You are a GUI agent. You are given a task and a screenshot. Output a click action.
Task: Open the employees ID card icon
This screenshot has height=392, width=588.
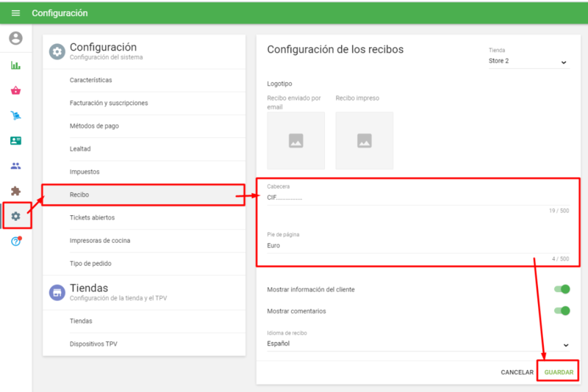tap(15, 141)
